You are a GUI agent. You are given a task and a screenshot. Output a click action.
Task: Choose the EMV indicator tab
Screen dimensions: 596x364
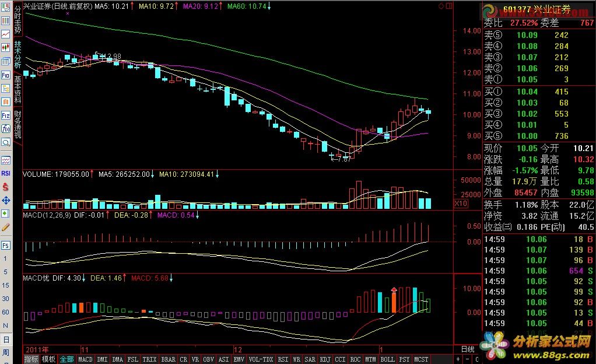[x=239, y=359]
